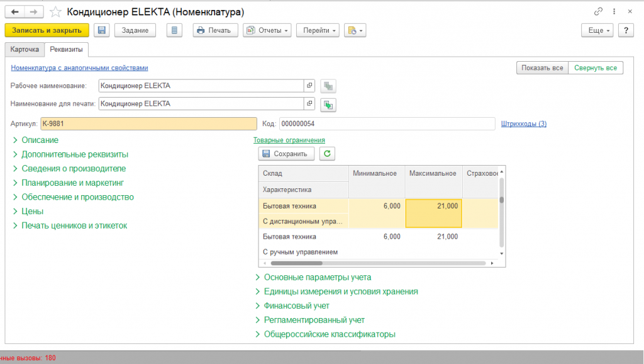The image size is (644, 364).
Task: Open the Рабочее наименование field expand icon
Action: tap(309, 86)
